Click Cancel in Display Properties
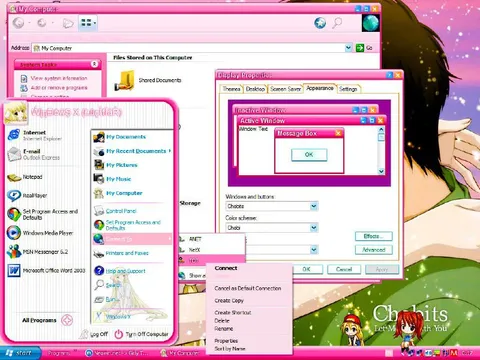 pos(344,269)
